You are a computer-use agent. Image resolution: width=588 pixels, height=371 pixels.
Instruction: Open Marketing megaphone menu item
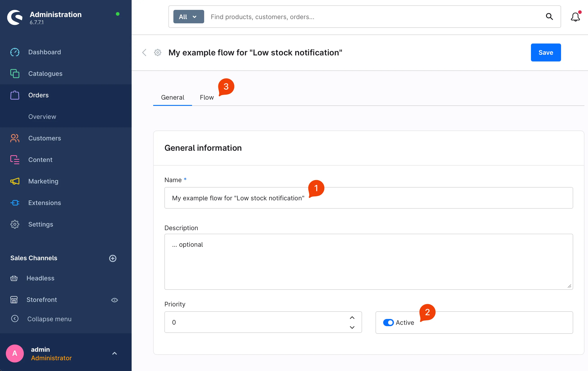(x=15, y=181)
